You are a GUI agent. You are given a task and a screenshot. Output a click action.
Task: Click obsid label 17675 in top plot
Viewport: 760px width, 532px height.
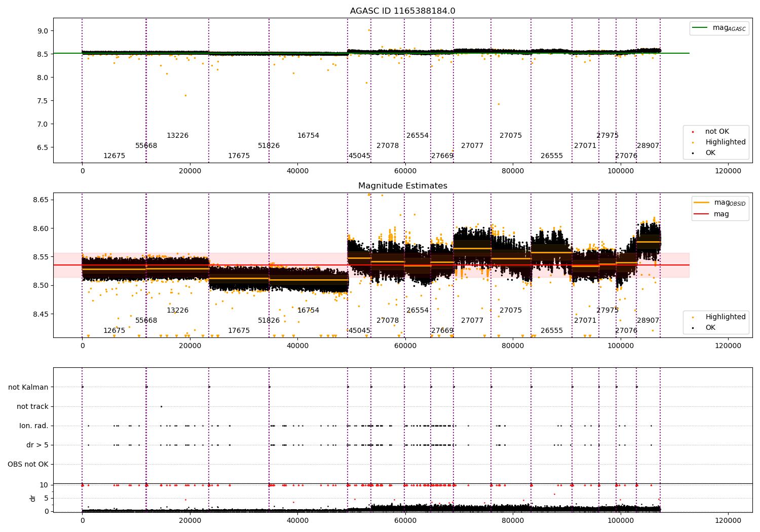239,156
